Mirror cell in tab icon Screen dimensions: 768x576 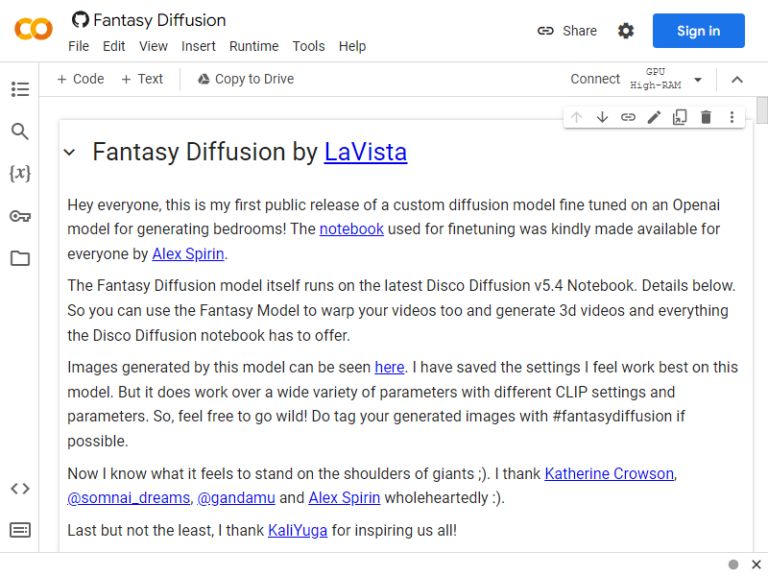tap(680, 117)
